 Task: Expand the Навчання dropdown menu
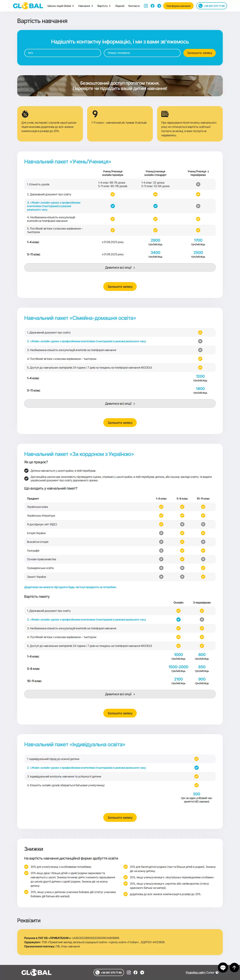[85, 6]
